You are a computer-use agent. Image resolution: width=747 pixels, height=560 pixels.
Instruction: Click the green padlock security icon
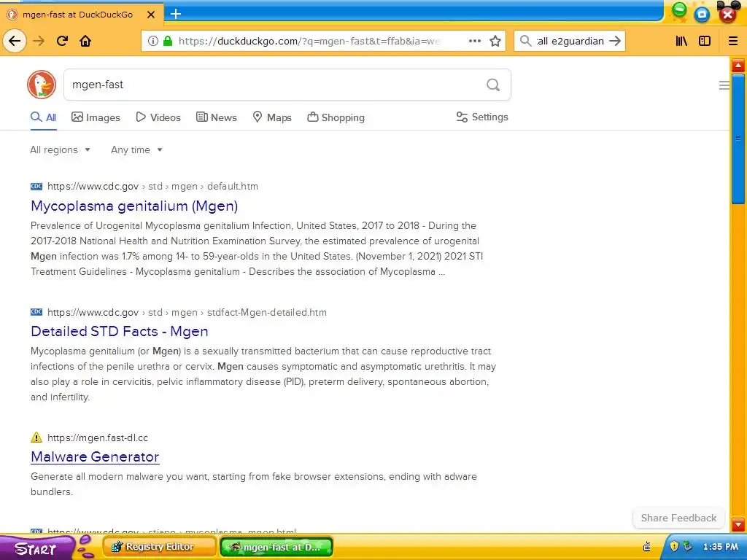click(x=167, y=41)
